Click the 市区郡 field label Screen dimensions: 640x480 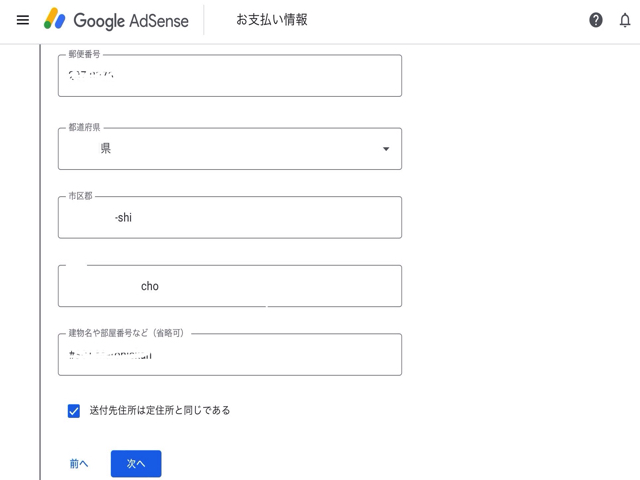click(81, 196)
